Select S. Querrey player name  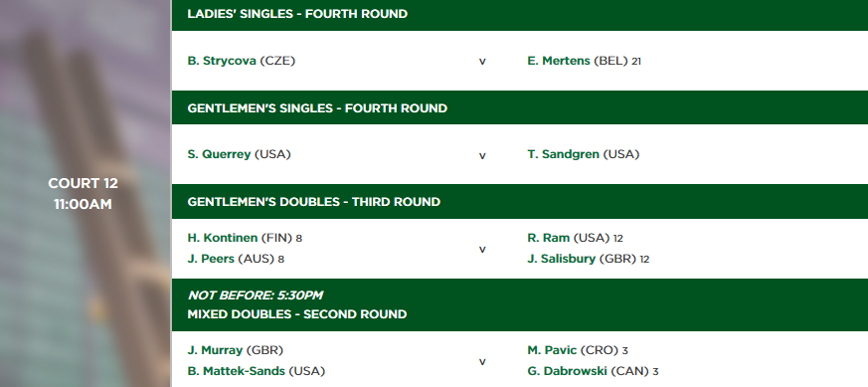[x=219, y=154]
